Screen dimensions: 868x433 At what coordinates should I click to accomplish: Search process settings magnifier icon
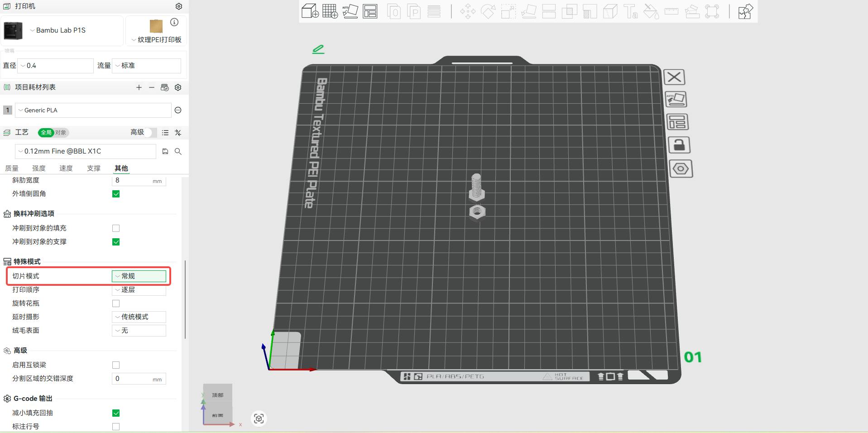(178, 151)
